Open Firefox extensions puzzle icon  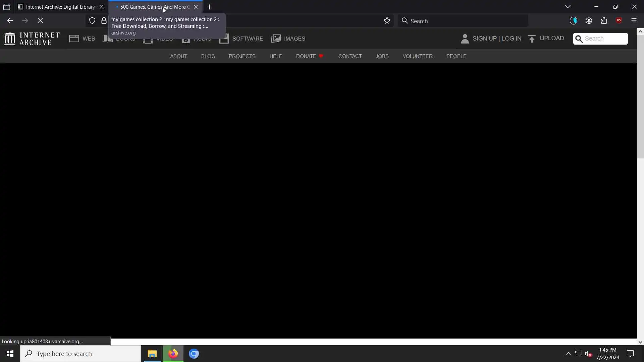604,21
